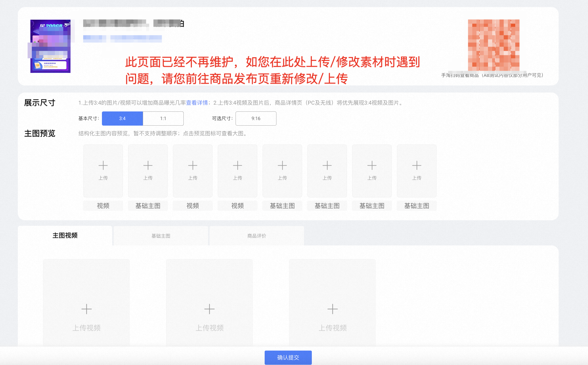Open the 查看详情 link

(x=197, y=103)
